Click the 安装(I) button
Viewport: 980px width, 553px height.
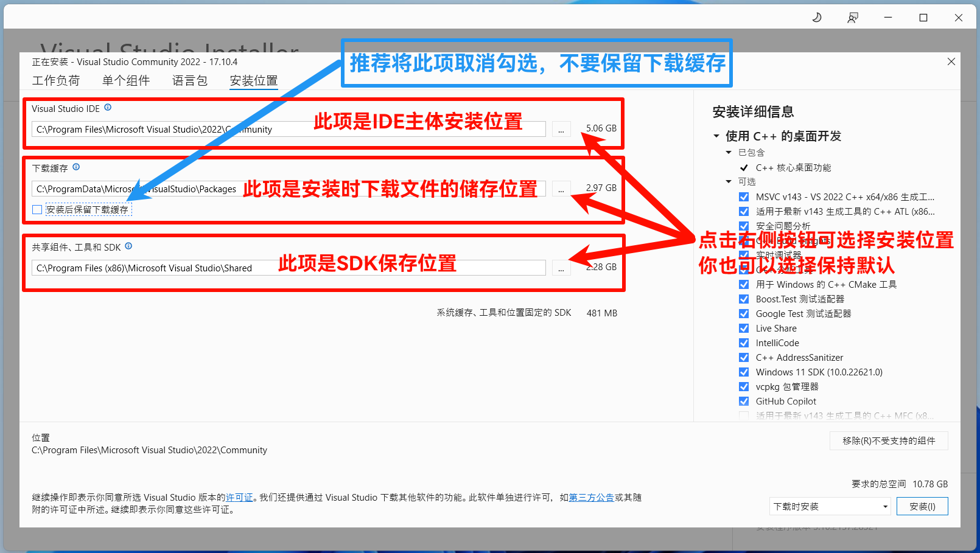922,506
